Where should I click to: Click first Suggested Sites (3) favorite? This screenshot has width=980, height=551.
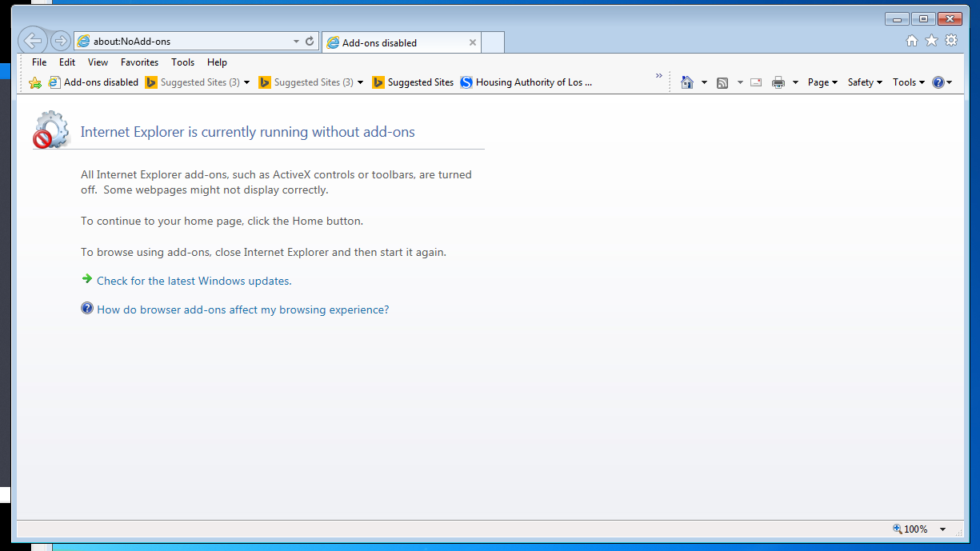(x=193, y=82)
